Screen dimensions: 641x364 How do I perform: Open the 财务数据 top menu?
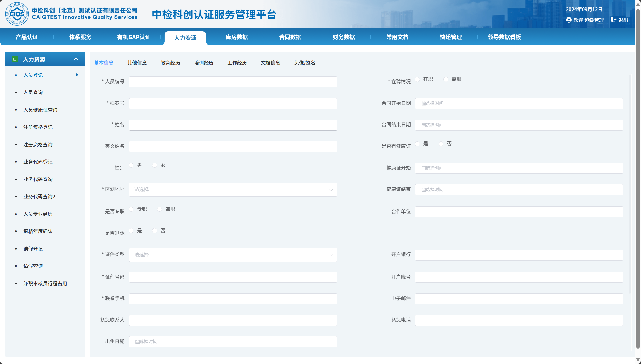tap(344, 37)
